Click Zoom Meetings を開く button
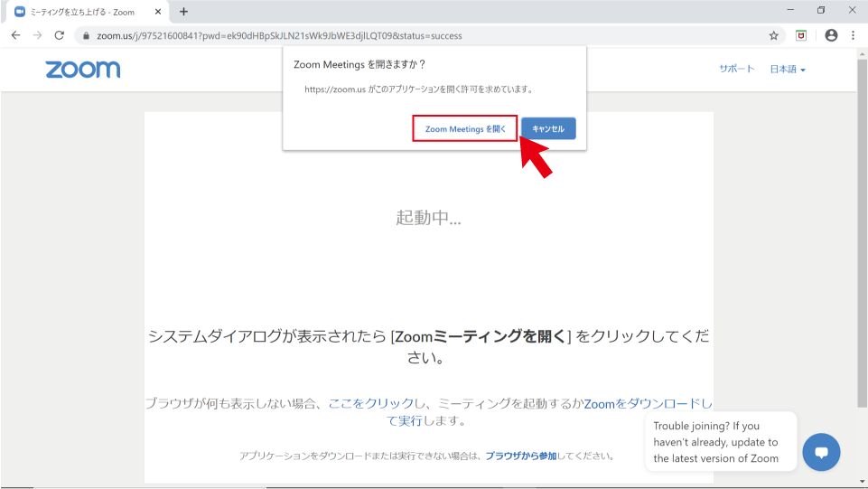This screenshot has width=868, height=489. [x=465, y=128]
